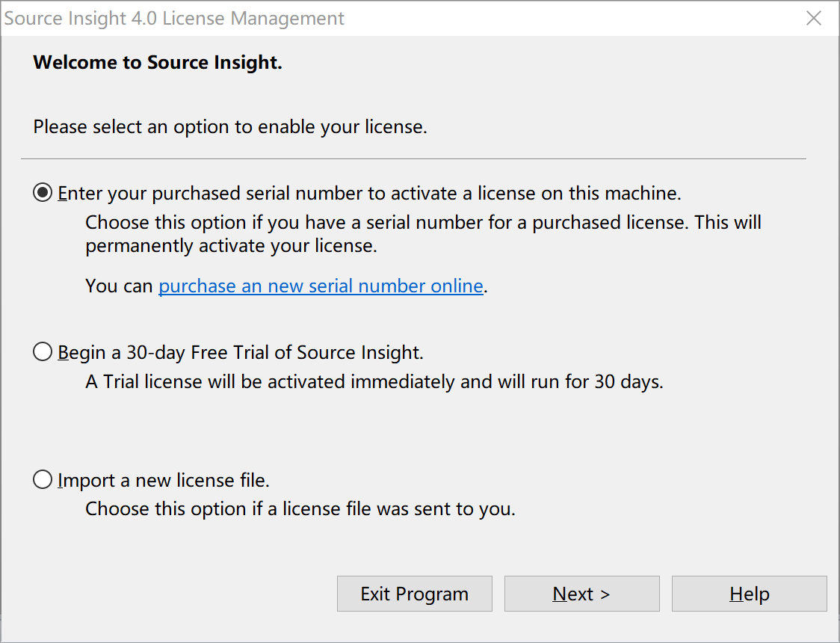Close the License Management window
Viewport: 840px width, 643px height.
click(x=814, y=19)
